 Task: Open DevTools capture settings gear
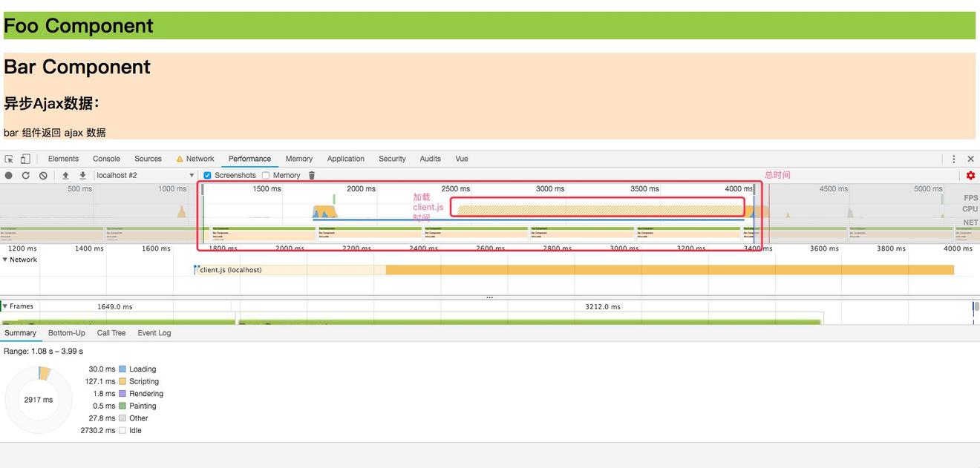pyautogui.click(x=970, y=175)
